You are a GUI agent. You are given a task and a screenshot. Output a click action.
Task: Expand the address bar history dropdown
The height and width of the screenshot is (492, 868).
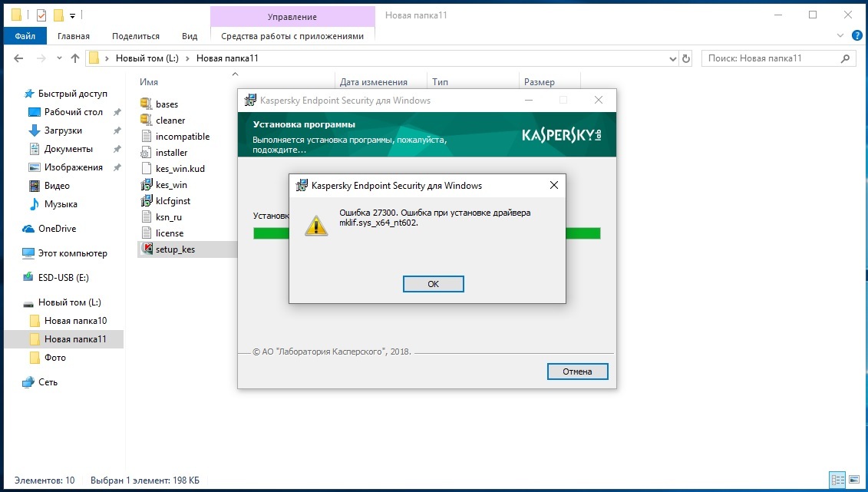pyautogui.click(x=672, y=58)
